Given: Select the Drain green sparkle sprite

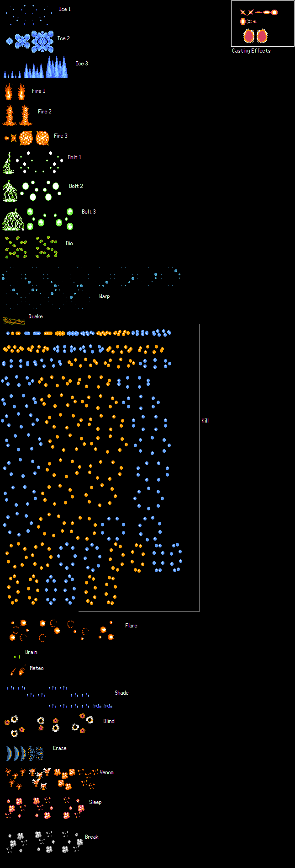Looking at the screenshot, I should (x=17, y=657).
